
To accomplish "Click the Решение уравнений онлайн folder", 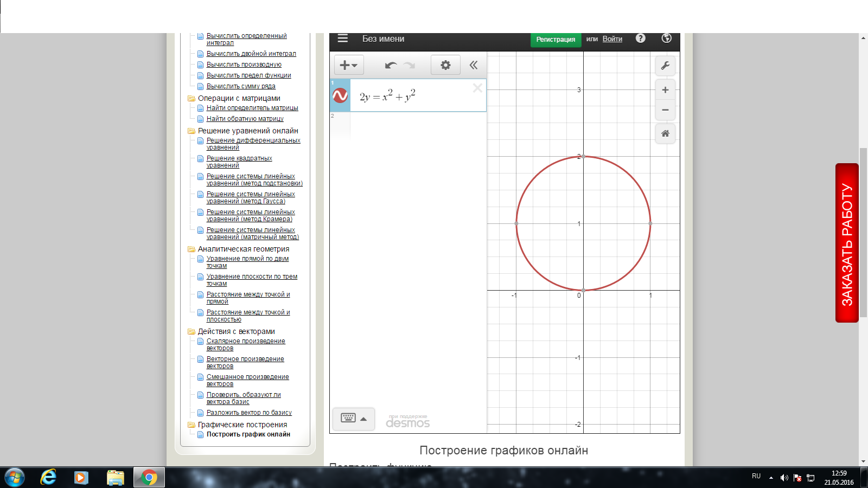I will (248, 131).
